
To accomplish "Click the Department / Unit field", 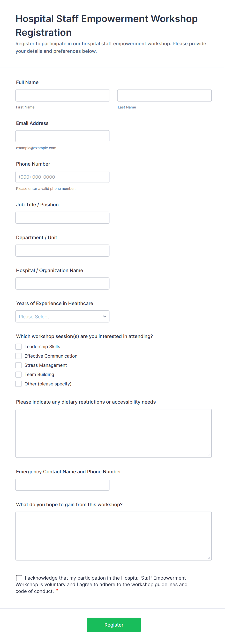I will click(x=62, y=251).
